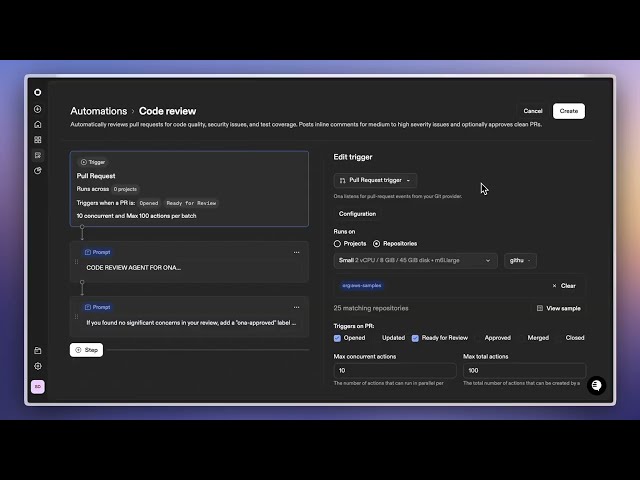Open the settings gear sidebar icon
The image size is (640, 480).
pyautogui.click(x=38, y=366)
